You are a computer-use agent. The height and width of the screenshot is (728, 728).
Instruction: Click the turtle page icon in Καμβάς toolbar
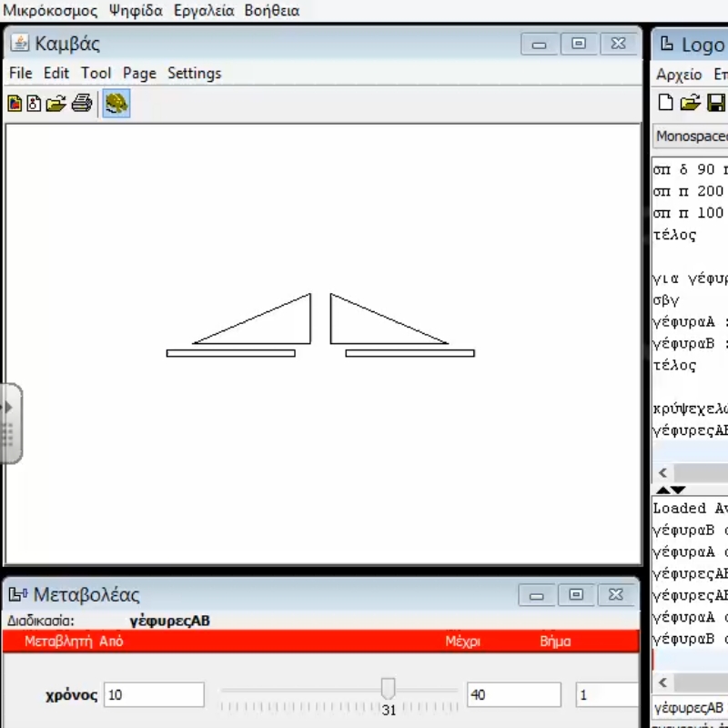[34, 103]
